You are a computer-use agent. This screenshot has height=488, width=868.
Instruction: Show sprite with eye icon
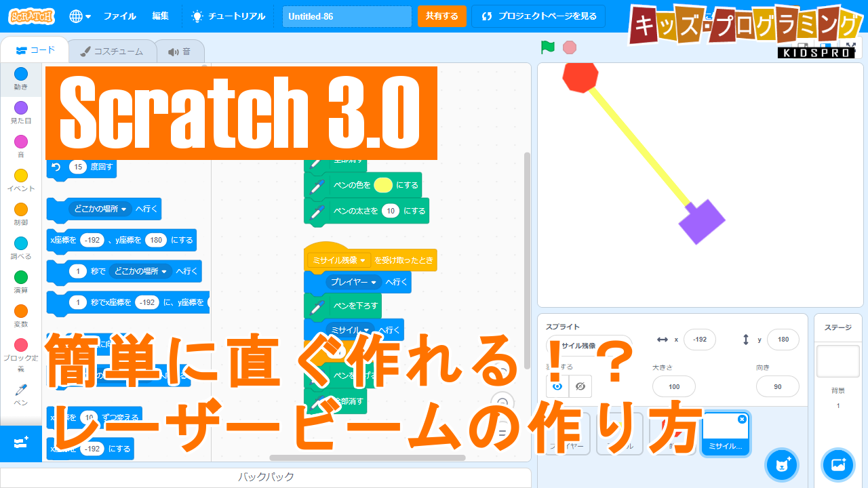[x=557, y=386]
